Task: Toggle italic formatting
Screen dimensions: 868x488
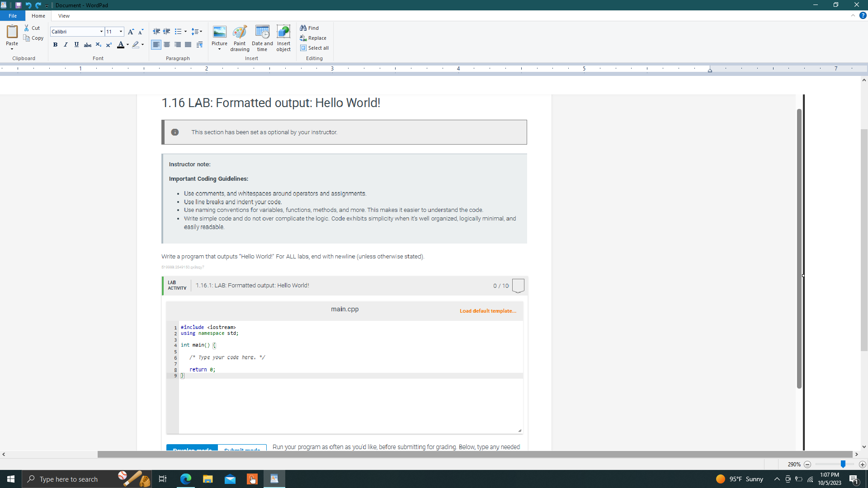Action: [66, 45]
